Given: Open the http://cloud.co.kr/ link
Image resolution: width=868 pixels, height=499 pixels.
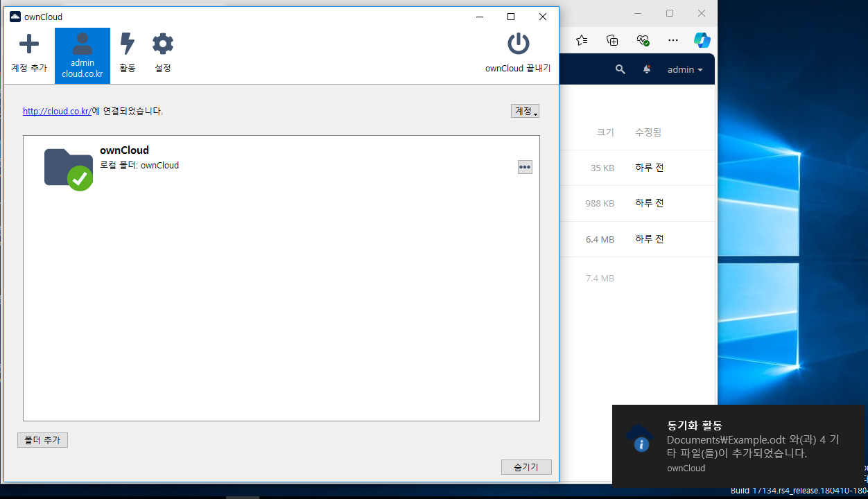Looking at the screenshot, I should coord(57,111).
